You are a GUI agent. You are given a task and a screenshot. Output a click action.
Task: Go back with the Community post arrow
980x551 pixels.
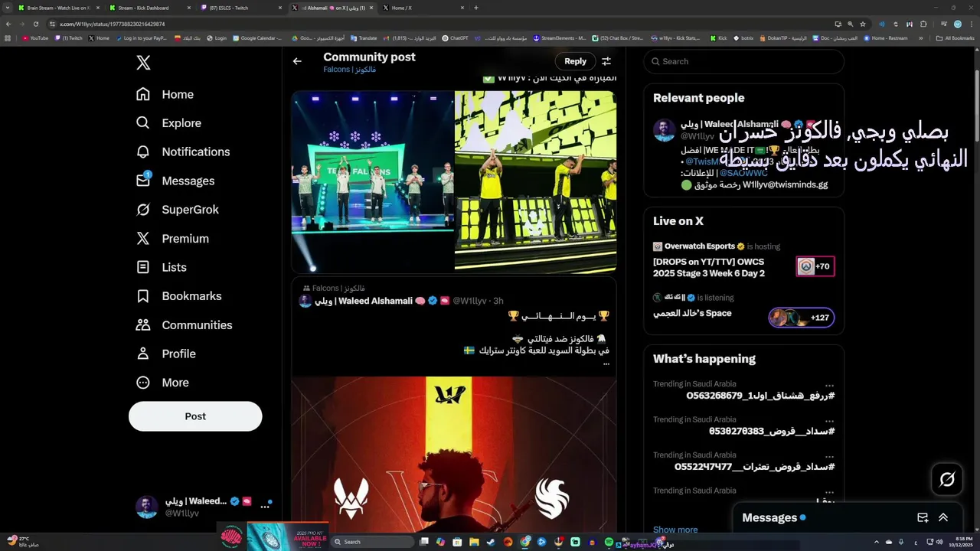297,61
